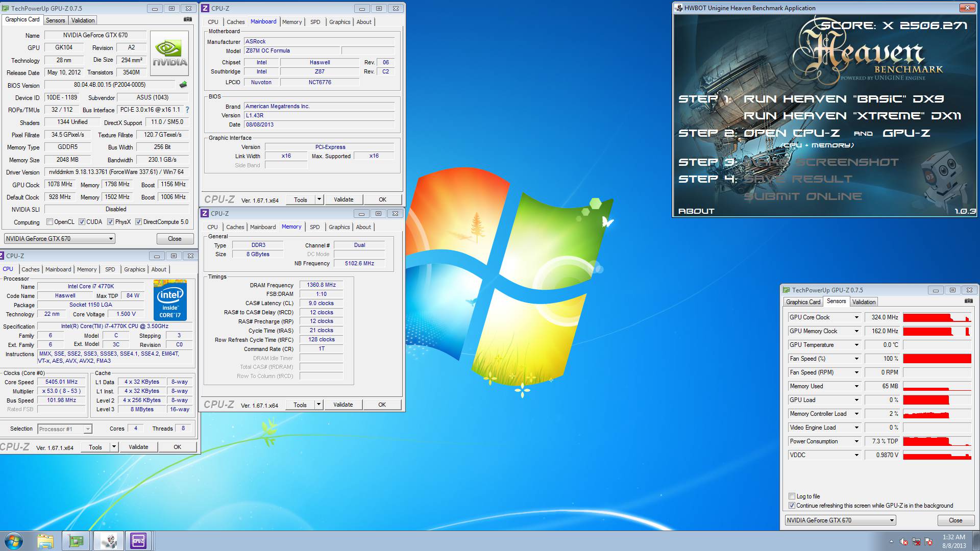980x551 pixels.
Task: Click the BIOS save icon next to BIOS Version
Action: pos(183,85)
